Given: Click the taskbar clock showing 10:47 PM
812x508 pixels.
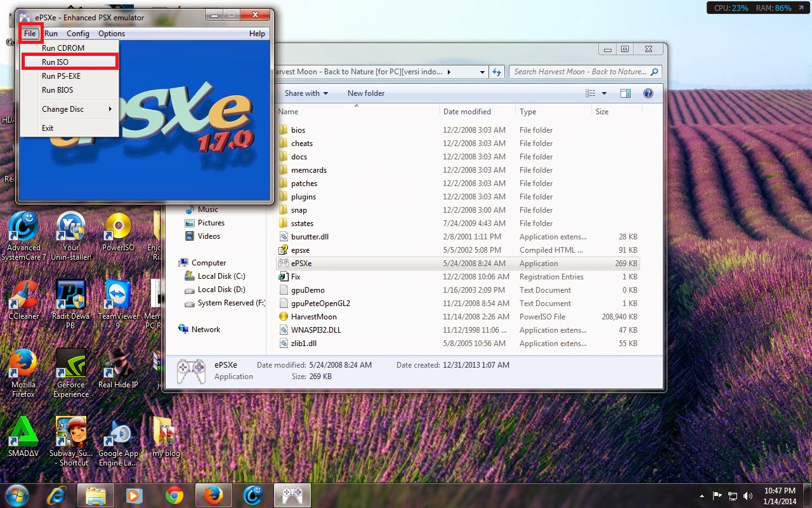Looking at the screenshot, I should tap(780, 495).
